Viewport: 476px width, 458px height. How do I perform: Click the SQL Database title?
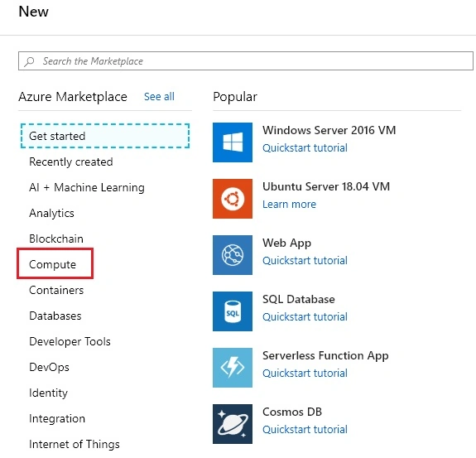coord(299,299)
